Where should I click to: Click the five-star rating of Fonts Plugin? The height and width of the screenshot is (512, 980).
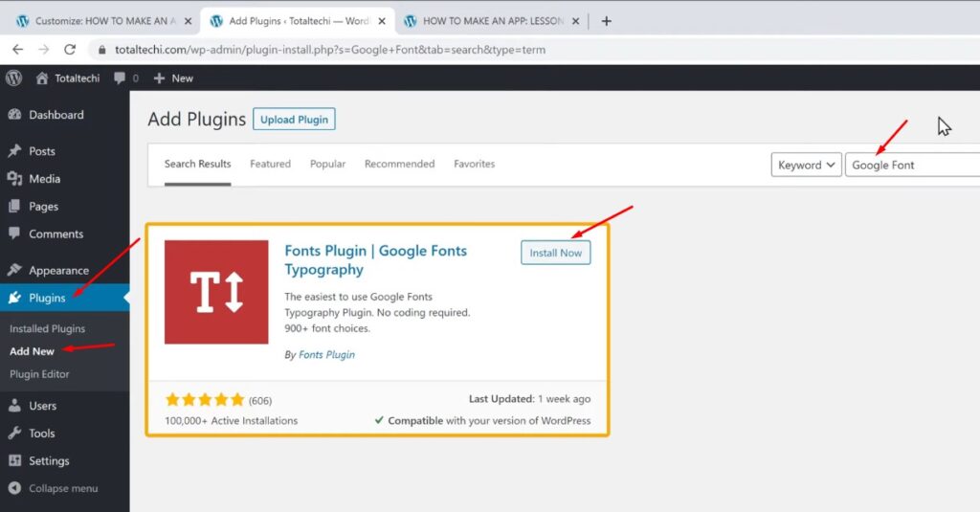tap(205, 400)
